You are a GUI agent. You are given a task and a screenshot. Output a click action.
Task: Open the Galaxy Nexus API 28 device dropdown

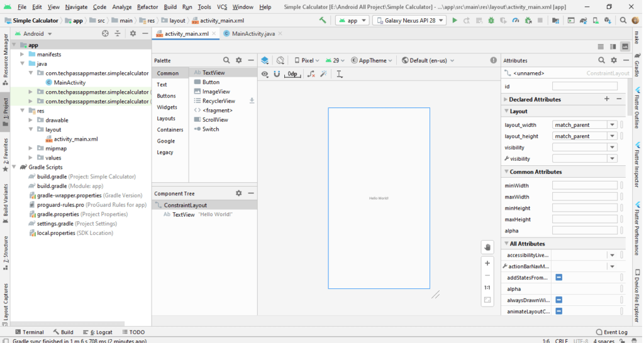[x=410, y=20]
